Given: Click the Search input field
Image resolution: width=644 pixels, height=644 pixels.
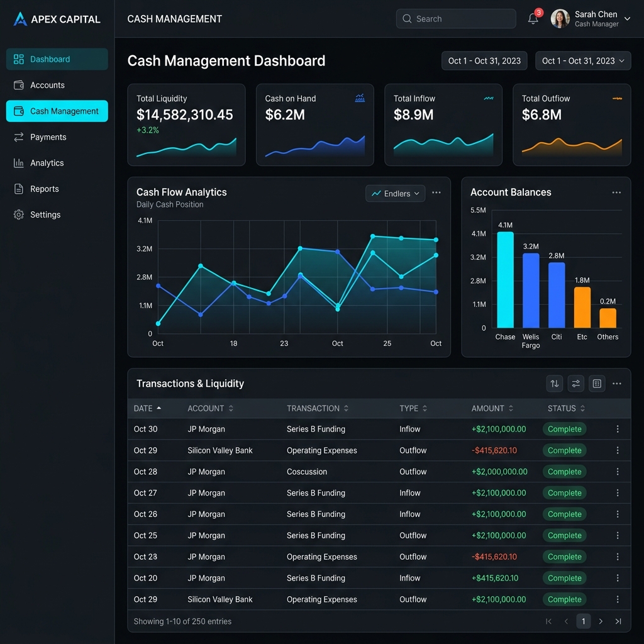Looking at the screenshot, I should click(455, 18).
